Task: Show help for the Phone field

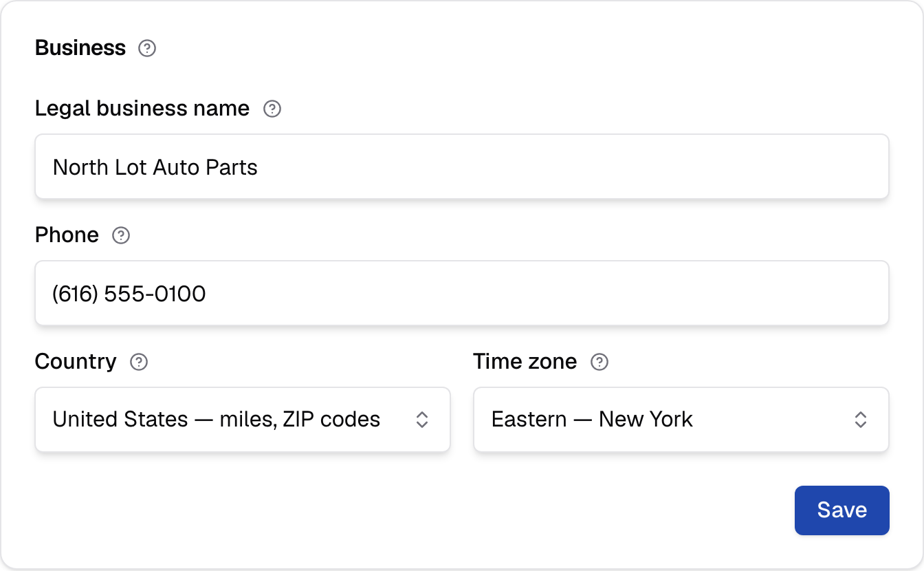Action: 121,235
